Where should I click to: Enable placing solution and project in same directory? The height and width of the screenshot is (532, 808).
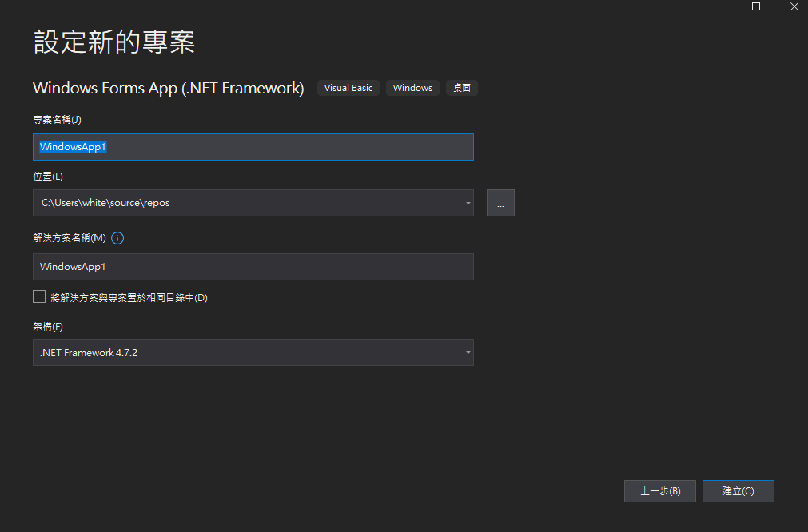[39, 296]
